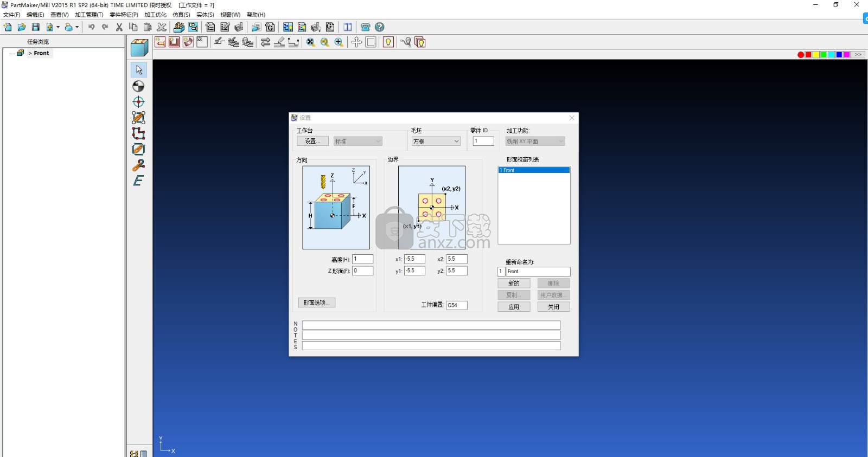Image resolution: width=868 pixels, height=457 pixels.
Task: Save the job with the floppy icon
Action: click(x=36, y=27)
